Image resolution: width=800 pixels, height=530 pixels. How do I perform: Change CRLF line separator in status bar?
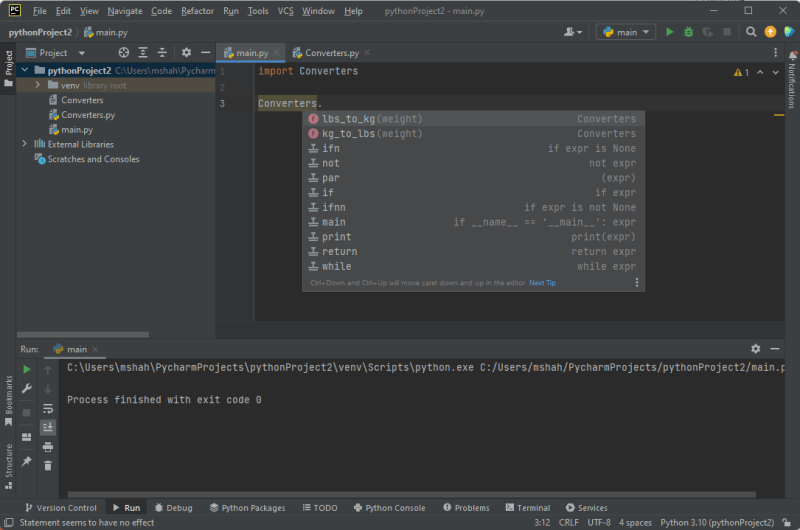pyautogui.click(x=568, y=522)
